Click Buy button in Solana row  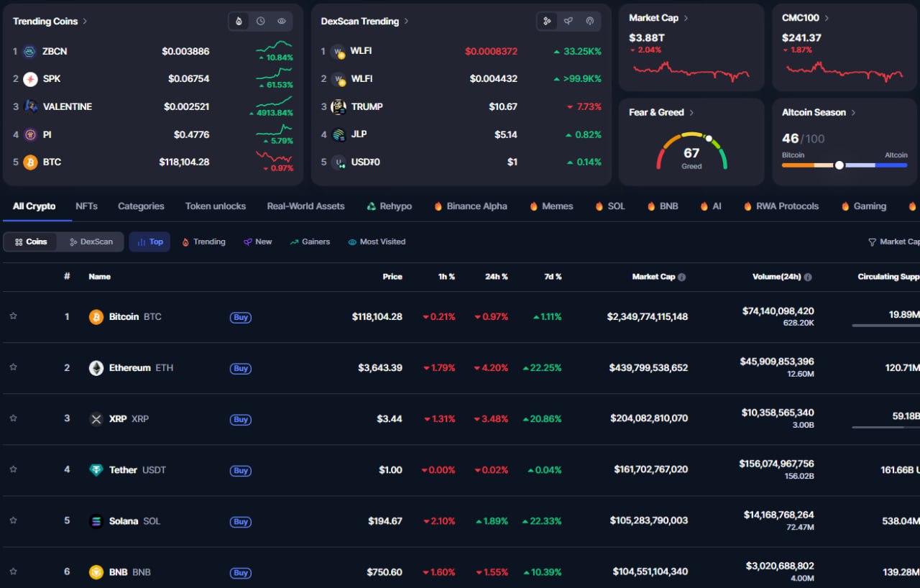pos(241,521)
